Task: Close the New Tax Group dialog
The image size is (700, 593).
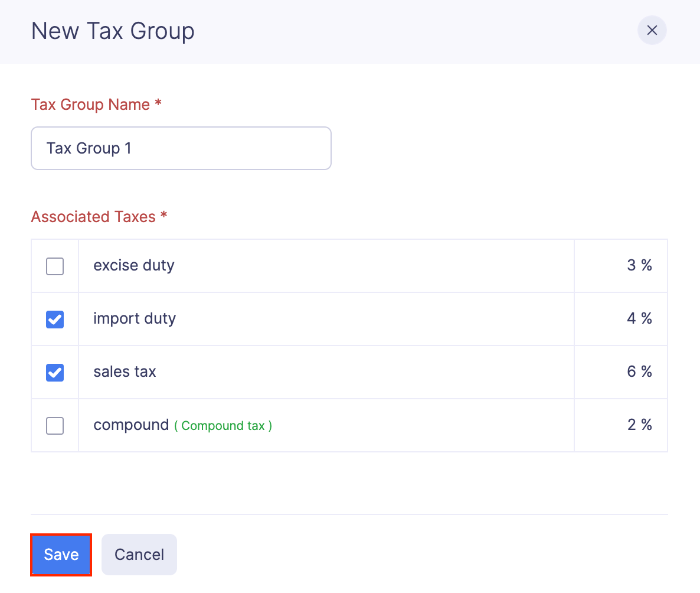Action: coord(652,30)
